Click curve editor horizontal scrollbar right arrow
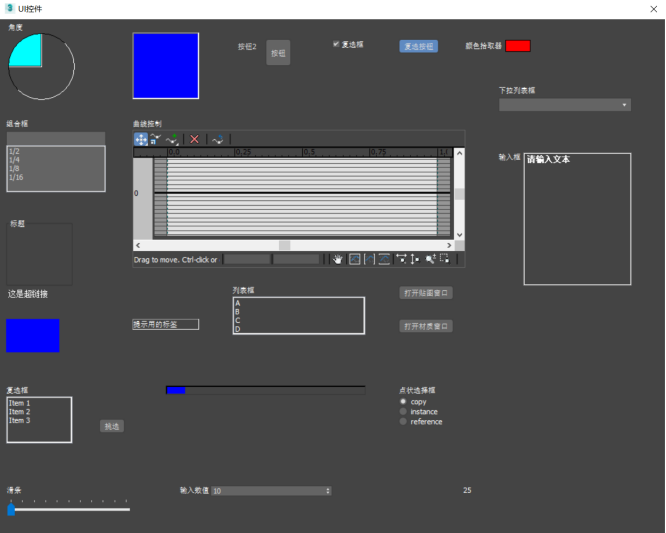 coord(449,245)
